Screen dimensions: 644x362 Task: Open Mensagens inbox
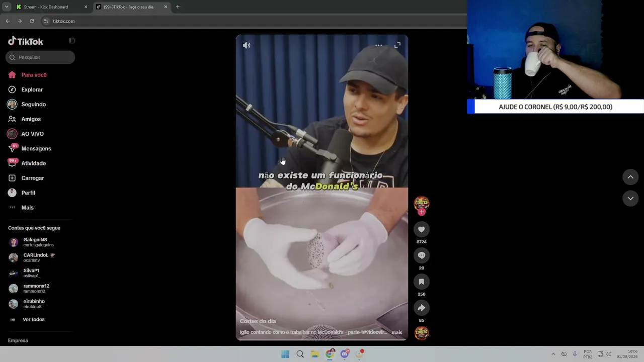tap(36, 149)
